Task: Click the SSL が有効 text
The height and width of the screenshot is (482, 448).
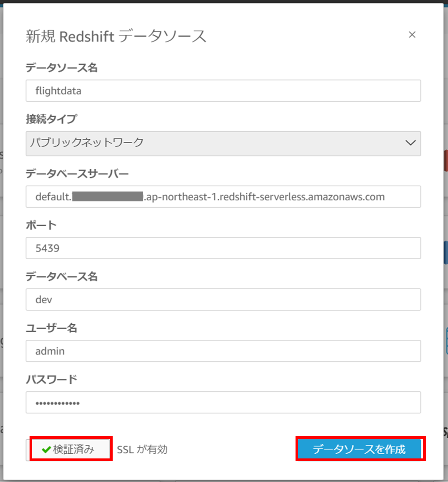Action: coord(142,450)
